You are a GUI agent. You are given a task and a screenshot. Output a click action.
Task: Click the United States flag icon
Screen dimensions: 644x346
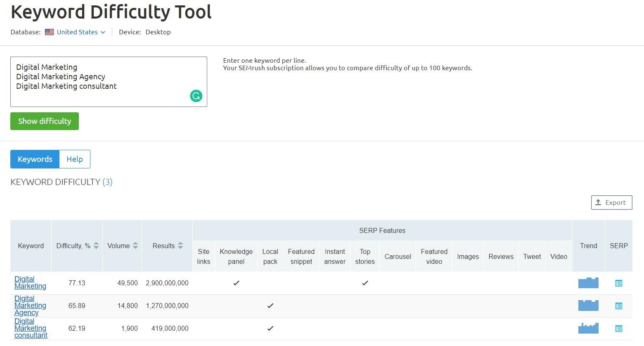[x=50, y=32]
